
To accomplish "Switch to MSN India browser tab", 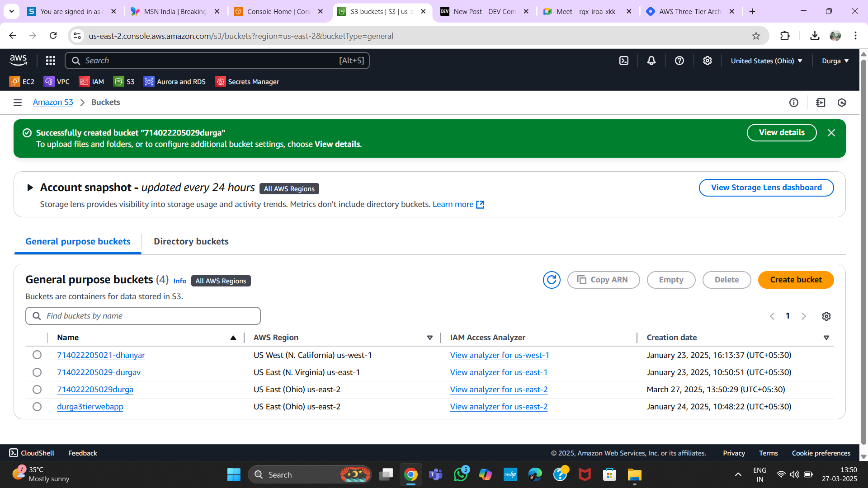I will 175,11.
